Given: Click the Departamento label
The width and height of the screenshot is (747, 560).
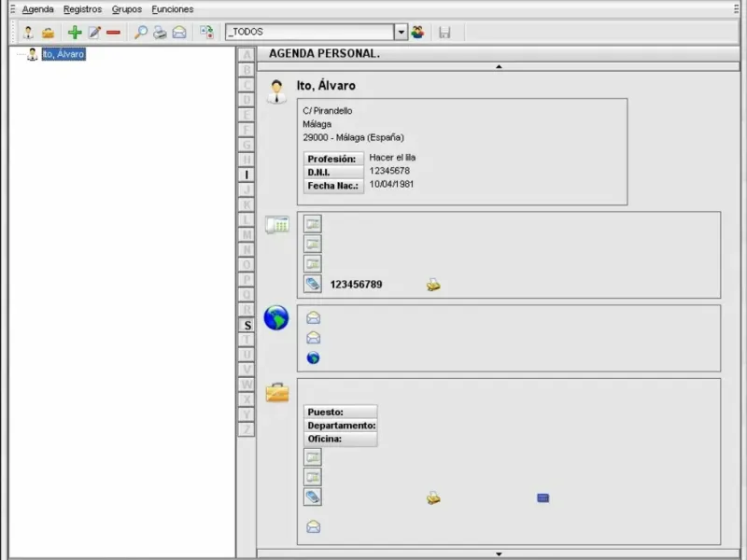Looking at the screenshot, I should [340, 426].
